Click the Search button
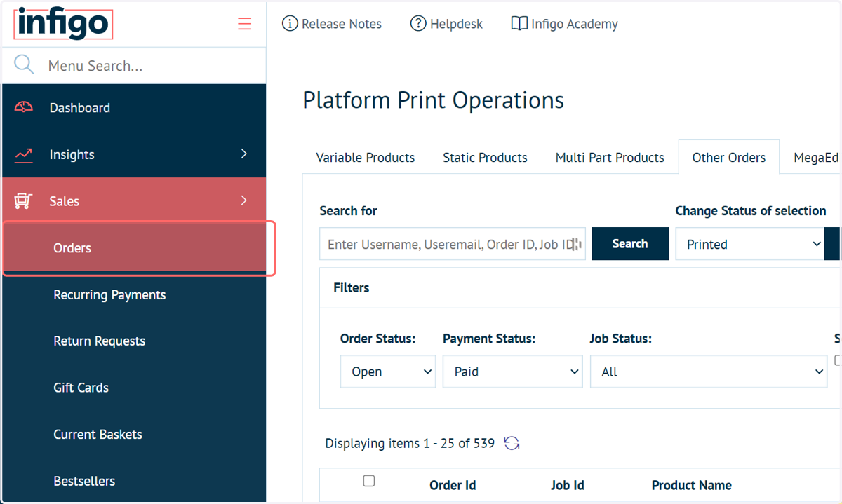The image size is (842, 504). click(630, 244)
